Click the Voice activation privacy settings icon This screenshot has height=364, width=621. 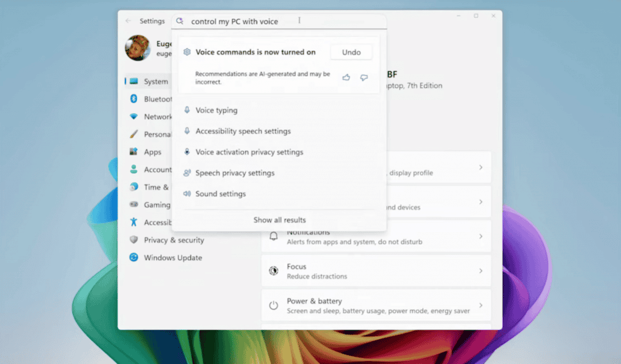pos(188,152)
